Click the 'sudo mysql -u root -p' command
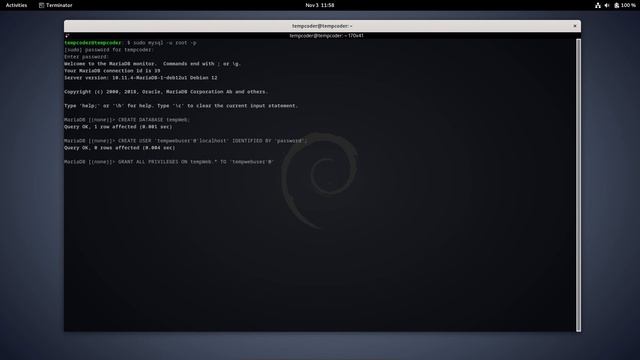The image size is (640, 360). 165,43
